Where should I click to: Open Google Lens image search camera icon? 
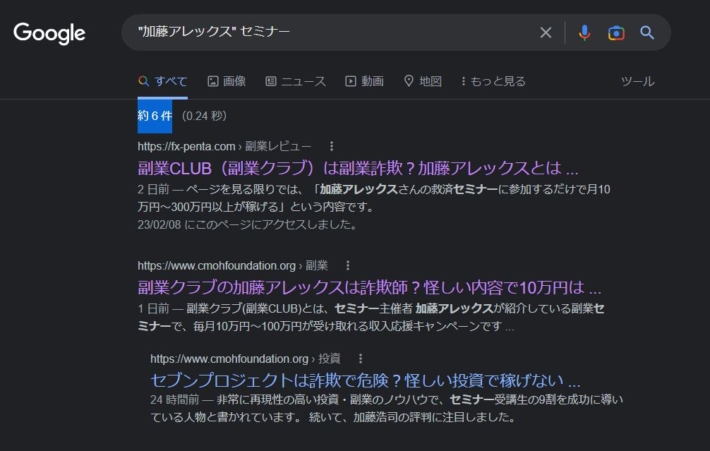point(616,33)
